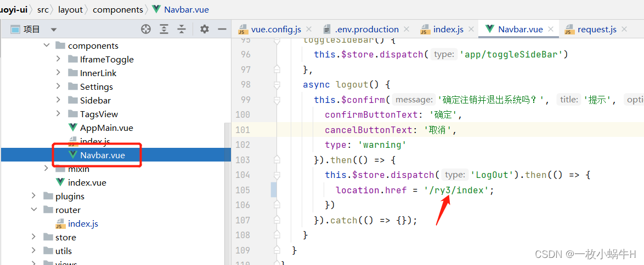Viewport: 644px width, 265px height.
Task: Collapse the router folder
Action: 33,210
